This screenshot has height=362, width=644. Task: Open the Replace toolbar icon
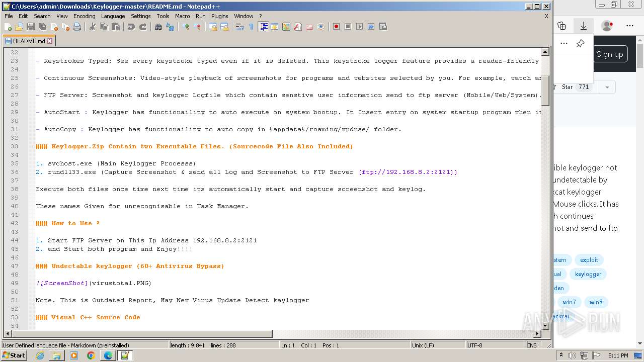pyautogui.click(x=170, y=27)
